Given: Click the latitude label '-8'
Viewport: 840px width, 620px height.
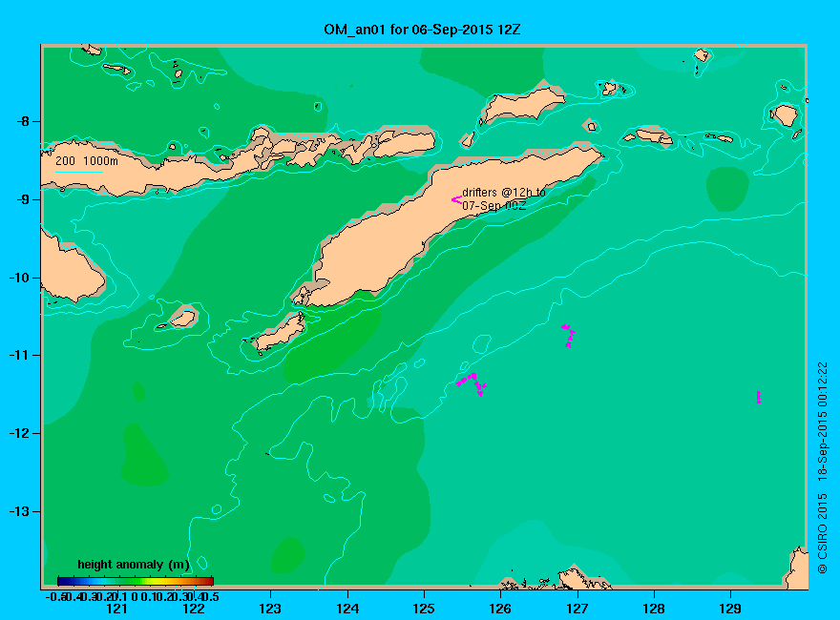Looking at the screenshot, I should click(x=23, y=121).
